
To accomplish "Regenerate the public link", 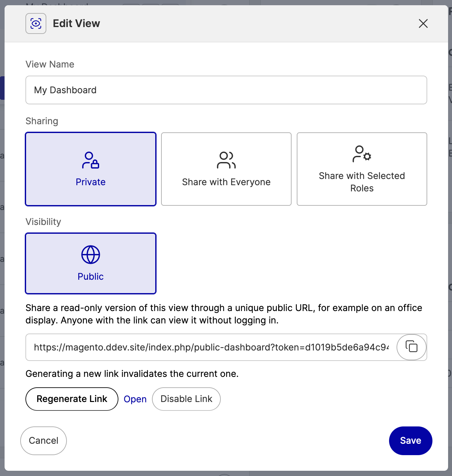I will (72, 399).
